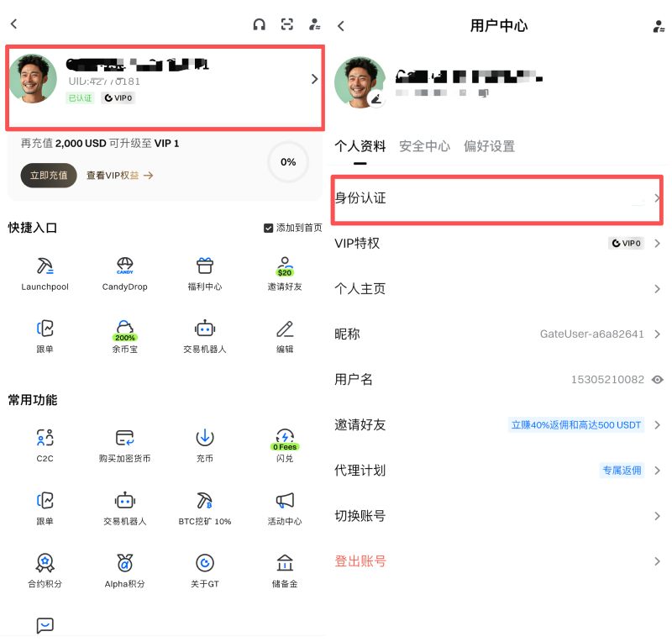Open the C2C trading section

(45, 445)
